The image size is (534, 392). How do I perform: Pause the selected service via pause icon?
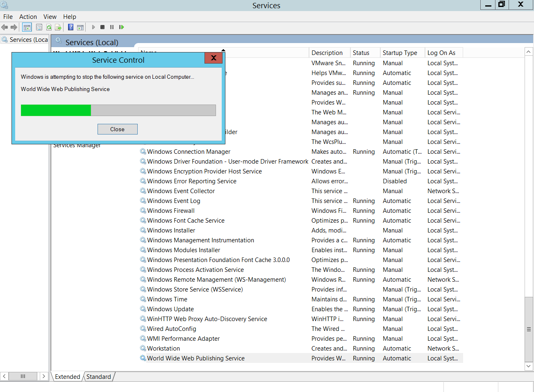pos(111,27)
